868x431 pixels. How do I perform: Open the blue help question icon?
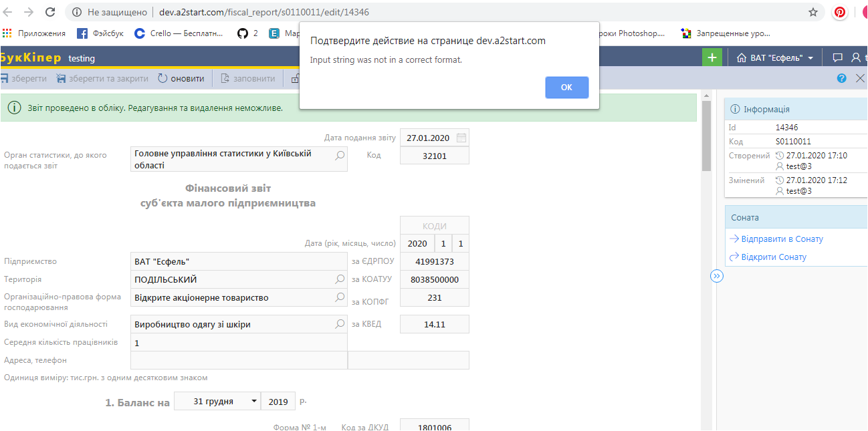point(842,78)
